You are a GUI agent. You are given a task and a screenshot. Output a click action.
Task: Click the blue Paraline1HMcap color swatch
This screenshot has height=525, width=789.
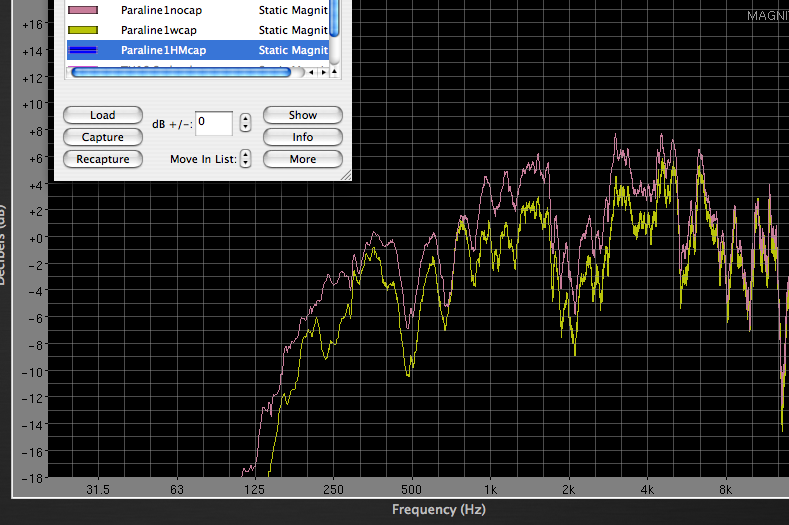(x=83, y=50)
